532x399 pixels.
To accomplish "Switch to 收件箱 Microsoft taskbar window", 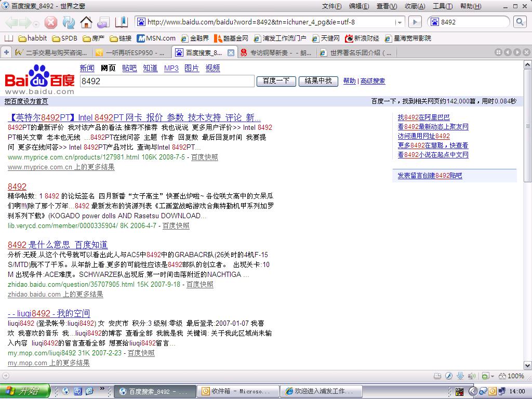I will [x=238, y=391].
